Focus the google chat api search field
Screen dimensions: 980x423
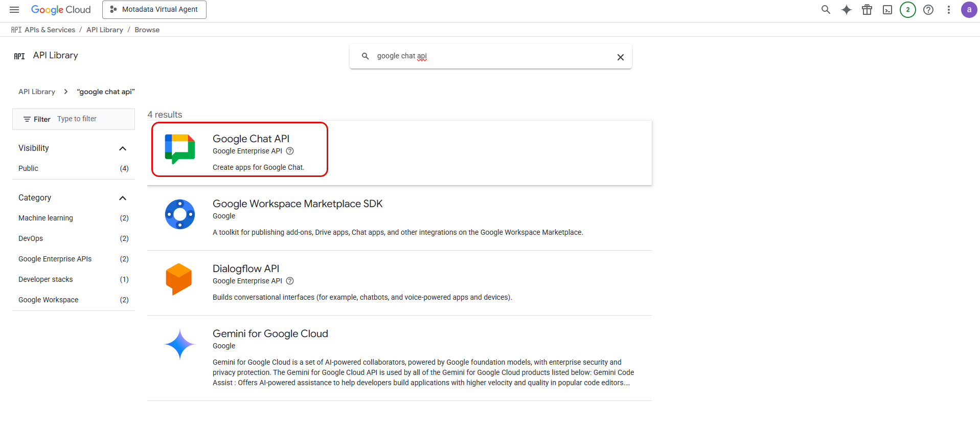pos(491,56)
